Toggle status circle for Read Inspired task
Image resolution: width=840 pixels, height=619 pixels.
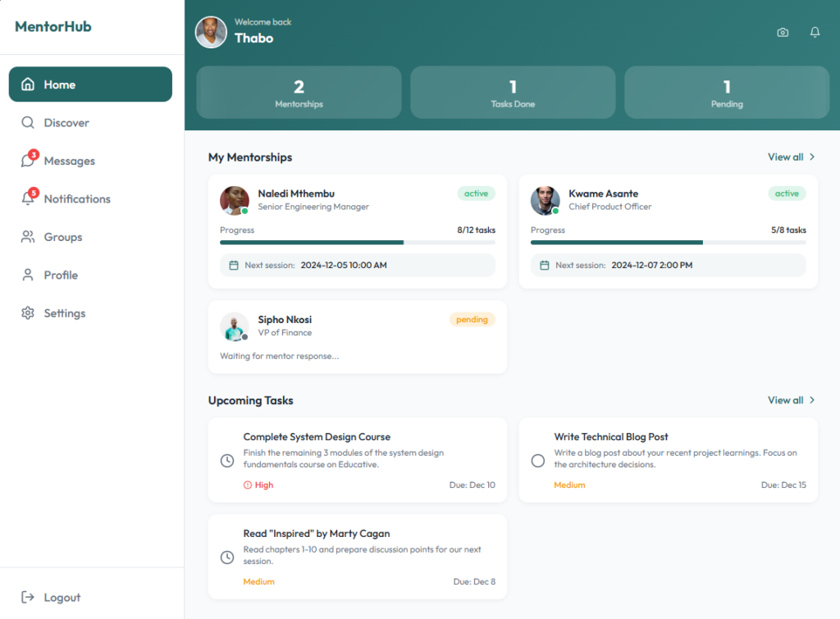click(x=227, y=558)
